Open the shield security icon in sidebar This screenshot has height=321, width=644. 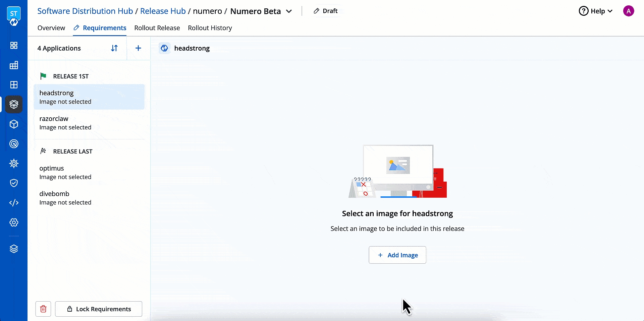click(x=14, y=183)
